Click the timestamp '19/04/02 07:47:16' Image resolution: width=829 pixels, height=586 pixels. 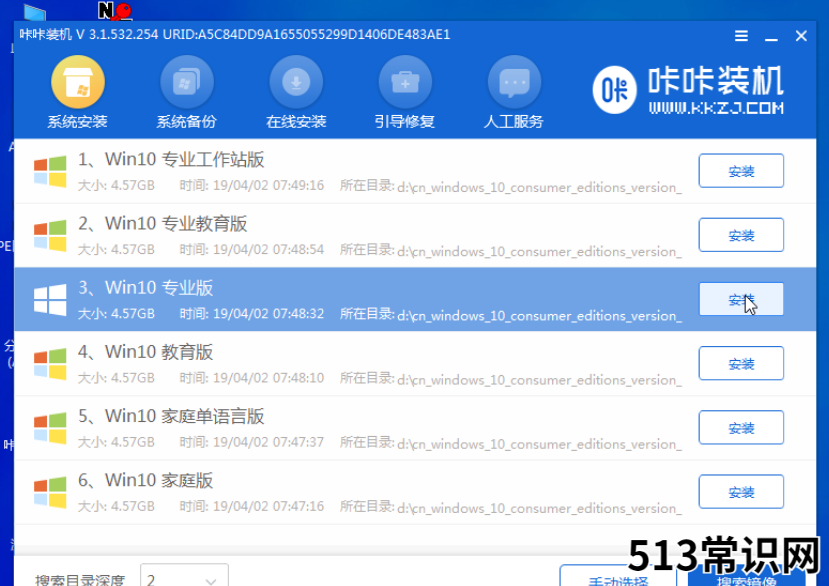click(x=268, y=506)
